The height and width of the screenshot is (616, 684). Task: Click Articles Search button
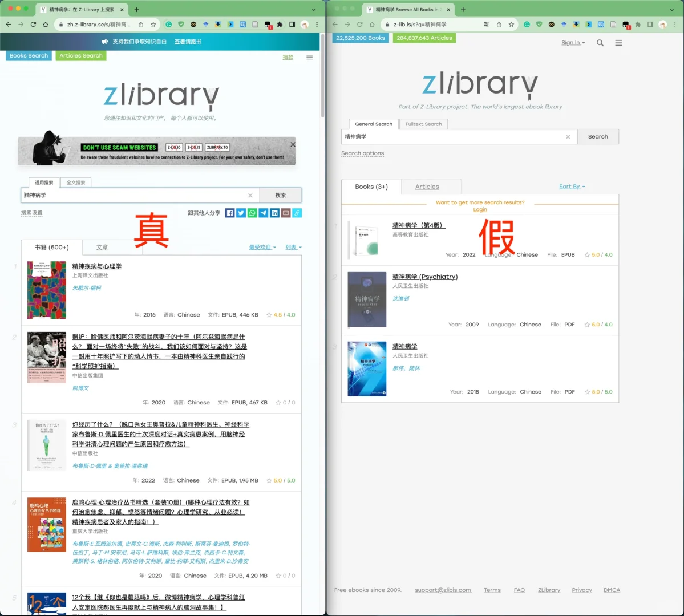[80, 55]
